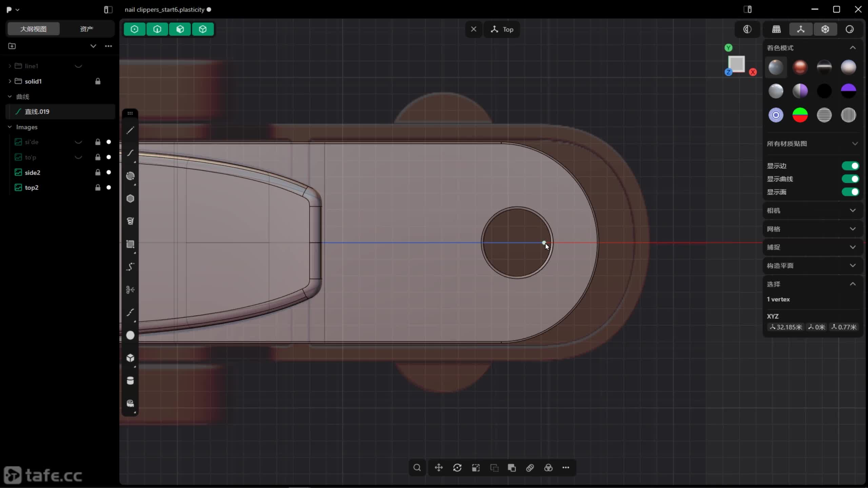The width and height of the screenshot is (868, 488).
Task: Click the trim scissors tool
Action: (x=130, y=290)
